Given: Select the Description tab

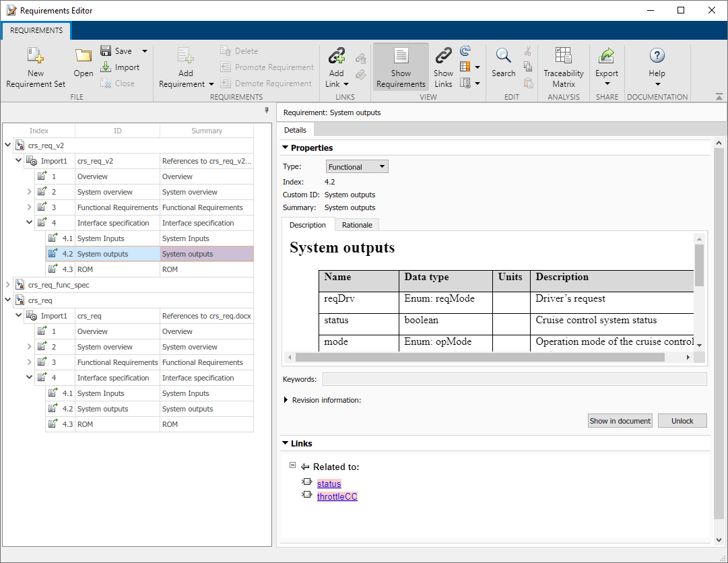Looking at the screenshot, I should coord(307,225).
